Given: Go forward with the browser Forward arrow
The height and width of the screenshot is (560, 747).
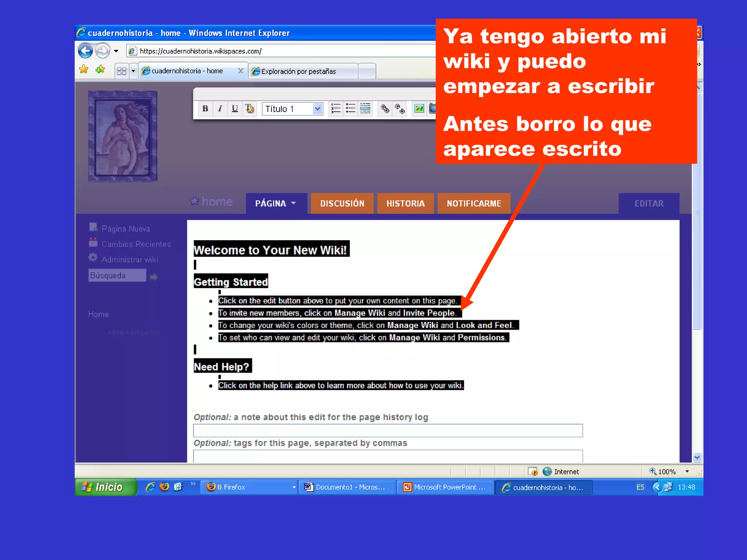Looking at the screenshot, I should pyautogui.click(x=102, y=51).
